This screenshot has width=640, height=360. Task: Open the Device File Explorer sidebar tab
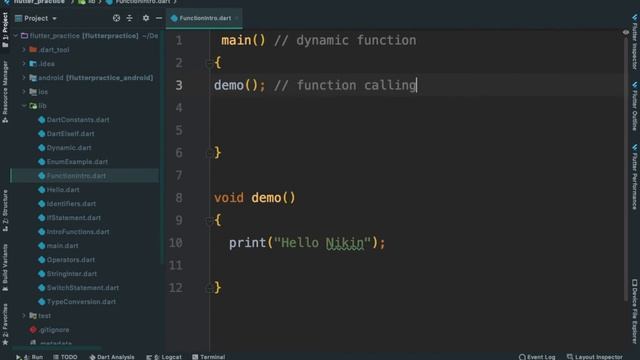pos(635,311)
